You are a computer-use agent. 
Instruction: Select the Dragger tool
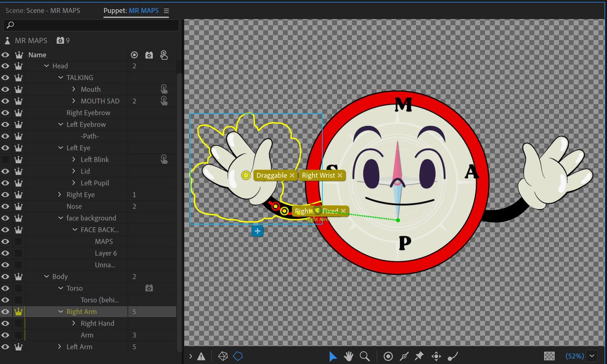click(x=436, y=356)
